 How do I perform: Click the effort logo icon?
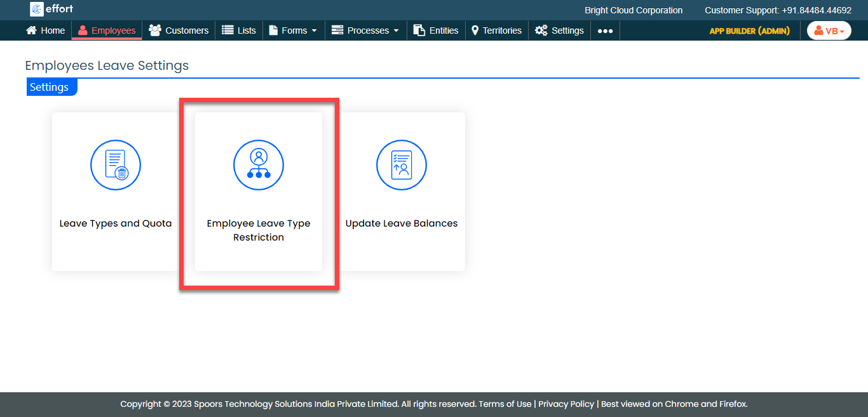tap(37, 9)
